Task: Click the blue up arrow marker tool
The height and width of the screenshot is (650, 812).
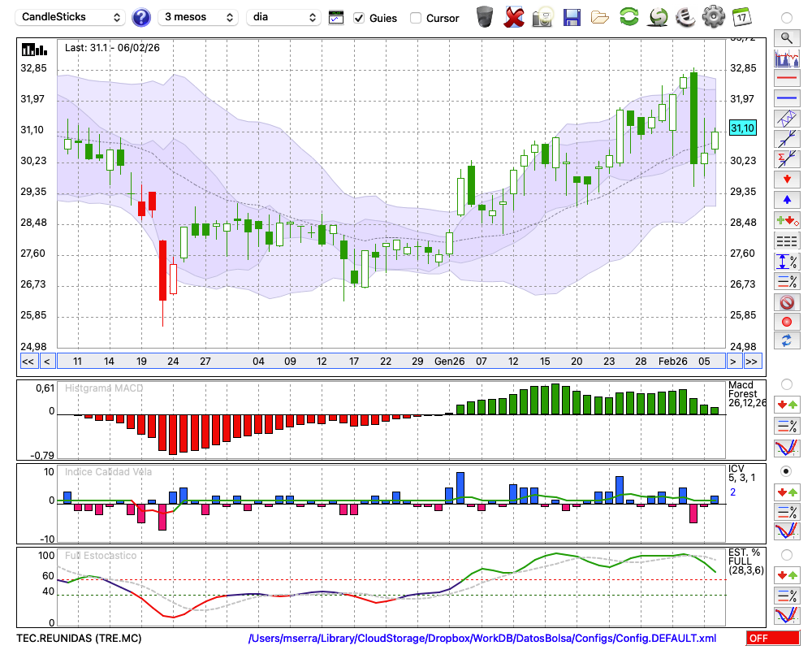Action: click(x=787, y=200)
